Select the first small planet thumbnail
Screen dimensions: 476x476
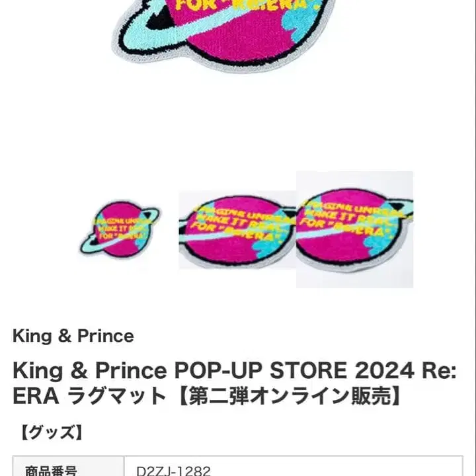[120, 230]
